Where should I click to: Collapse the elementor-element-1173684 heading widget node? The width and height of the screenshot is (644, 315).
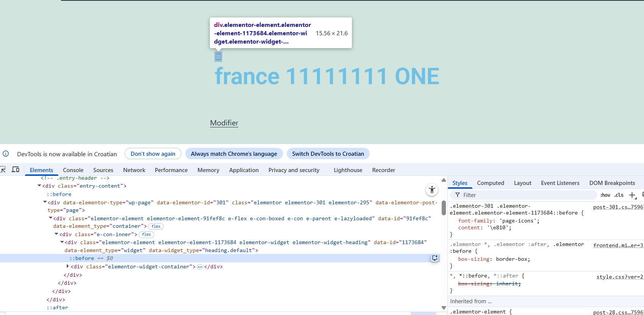62,242
